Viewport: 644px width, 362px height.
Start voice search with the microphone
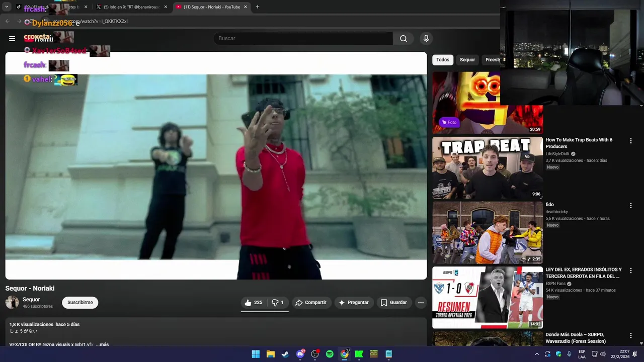pos(426,38)
